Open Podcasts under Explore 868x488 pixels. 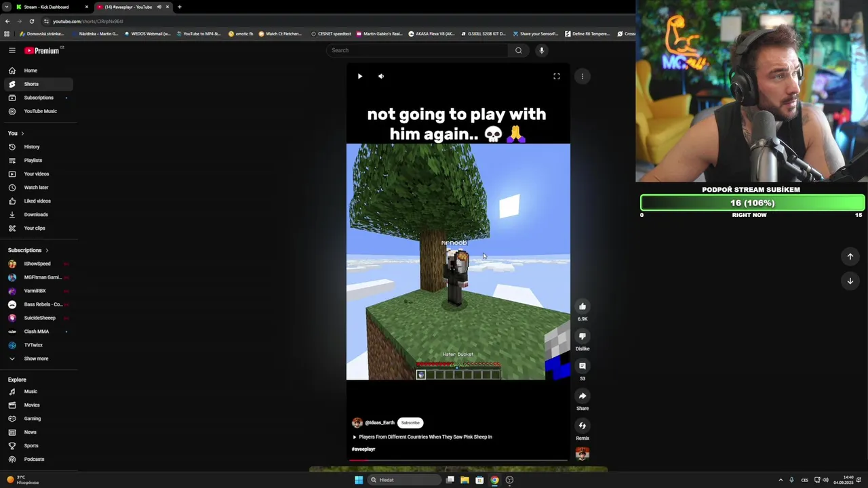pyautogui.click(x=37, y=460)
